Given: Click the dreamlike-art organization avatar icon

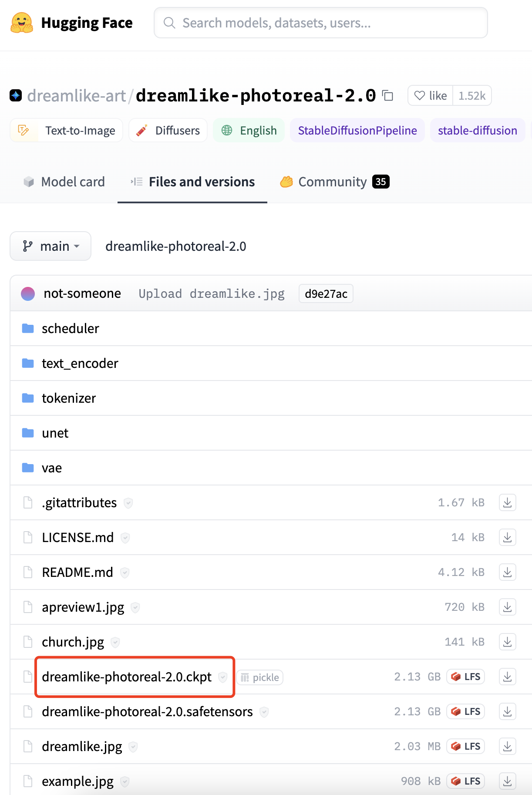Looking at the screenshot, I should pos(16,95).
